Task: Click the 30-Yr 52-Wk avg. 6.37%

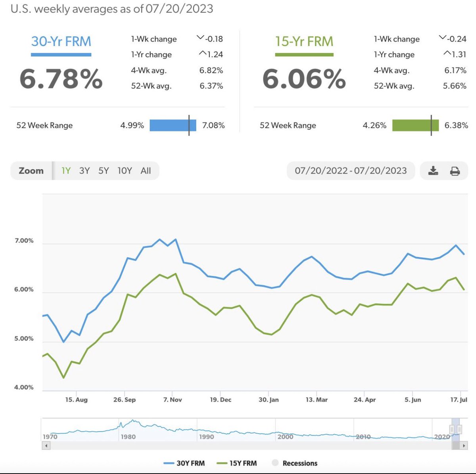Action: 211,86
